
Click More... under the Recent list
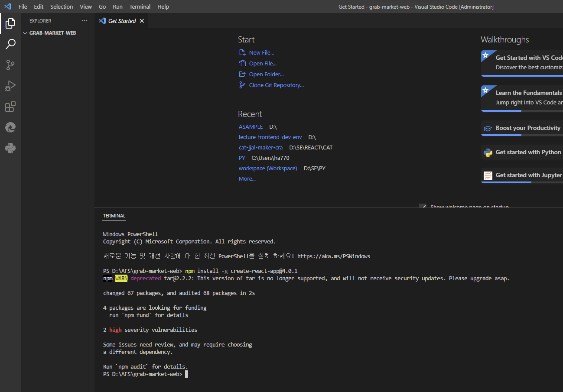pos(247,179)
